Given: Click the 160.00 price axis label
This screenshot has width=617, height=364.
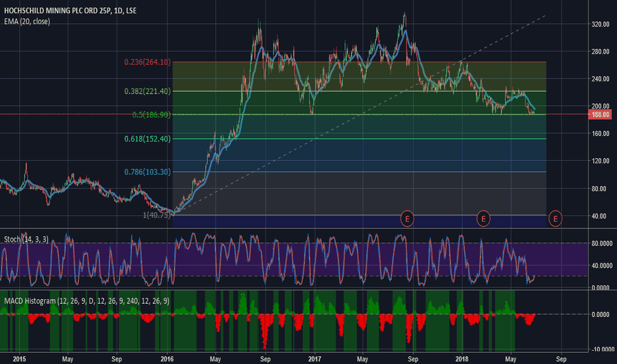Looking at the screenshot, I should (600, 134).
